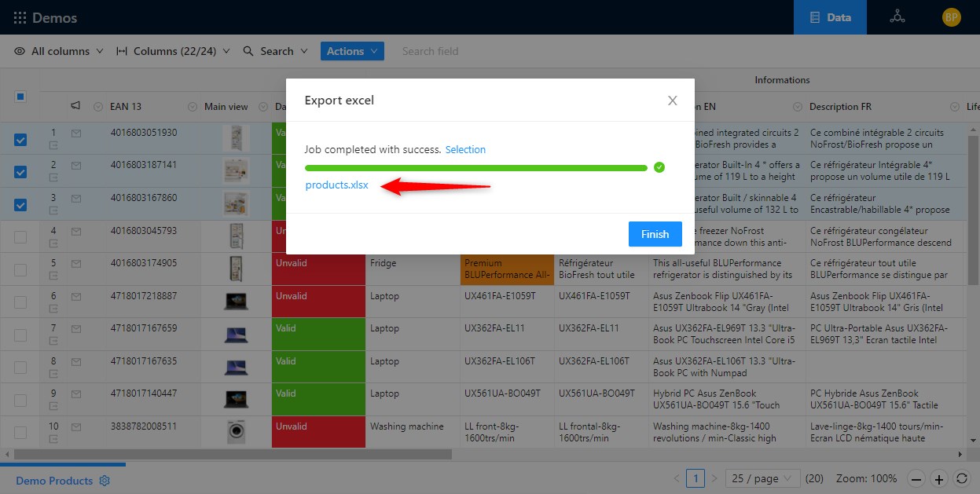Screen dimensions: 980x494
Task: Reset zoom with the refresh icon
Action: 961,478
